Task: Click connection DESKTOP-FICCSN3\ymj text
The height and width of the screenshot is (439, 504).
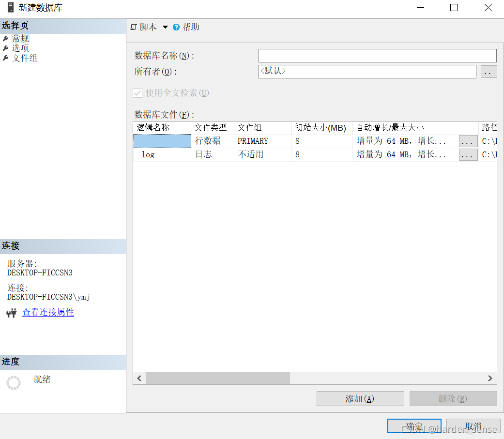Action: coord(48,297)
